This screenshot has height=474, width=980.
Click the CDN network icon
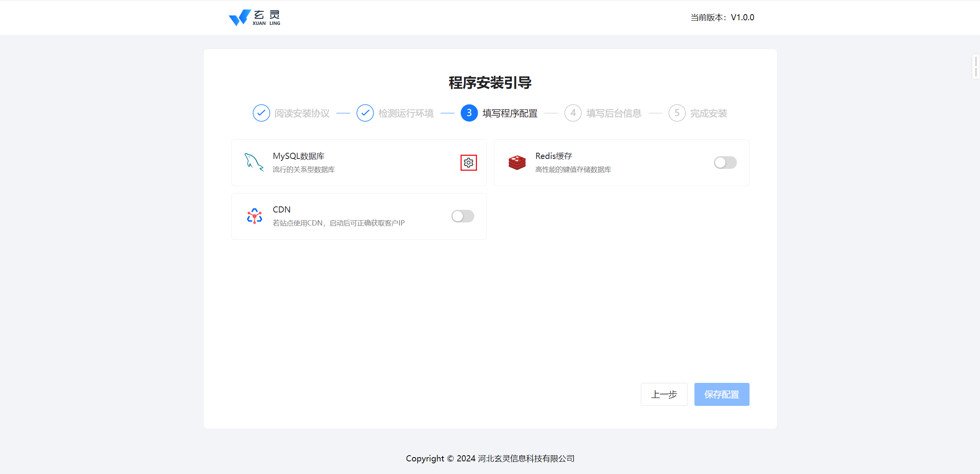pyautogui.click(x=255, y=216)
